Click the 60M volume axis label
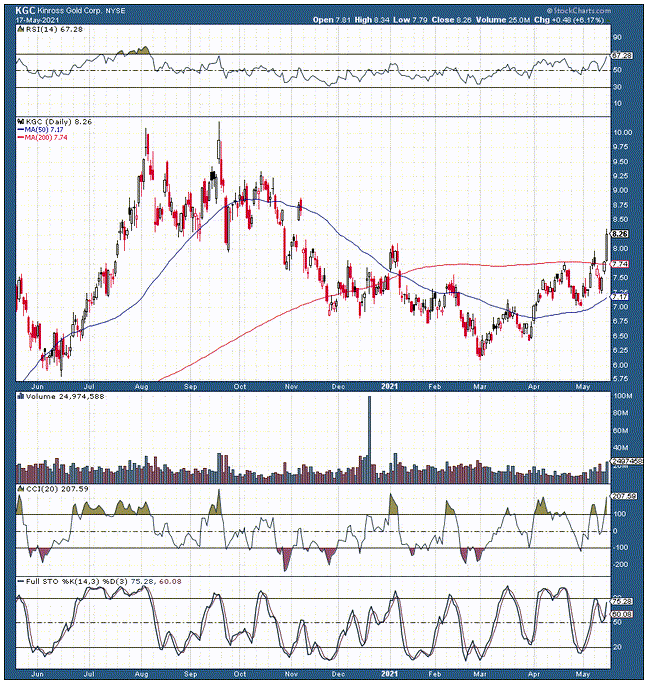 pyautogui.click(x=621, y=431)
